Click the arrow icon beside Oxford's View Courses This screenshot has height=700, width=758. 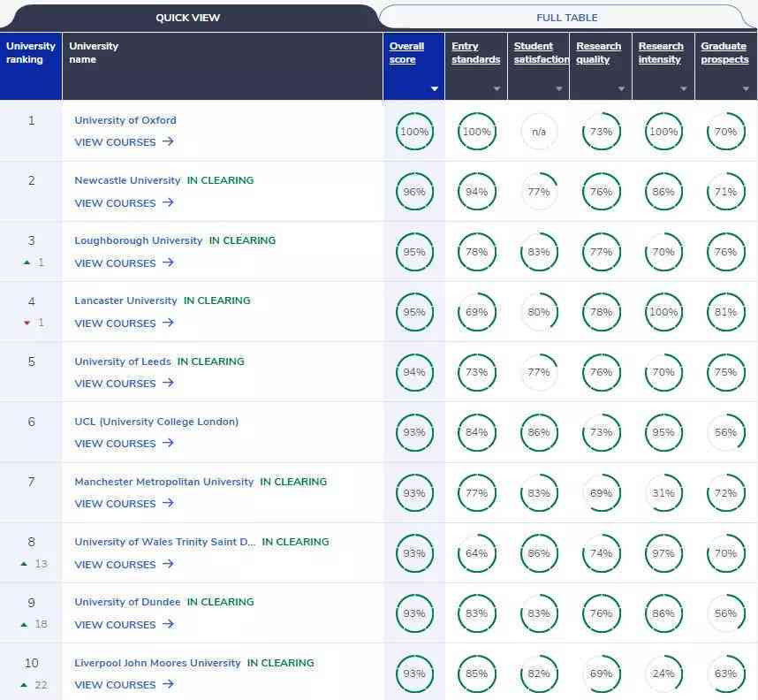[168, 141]
